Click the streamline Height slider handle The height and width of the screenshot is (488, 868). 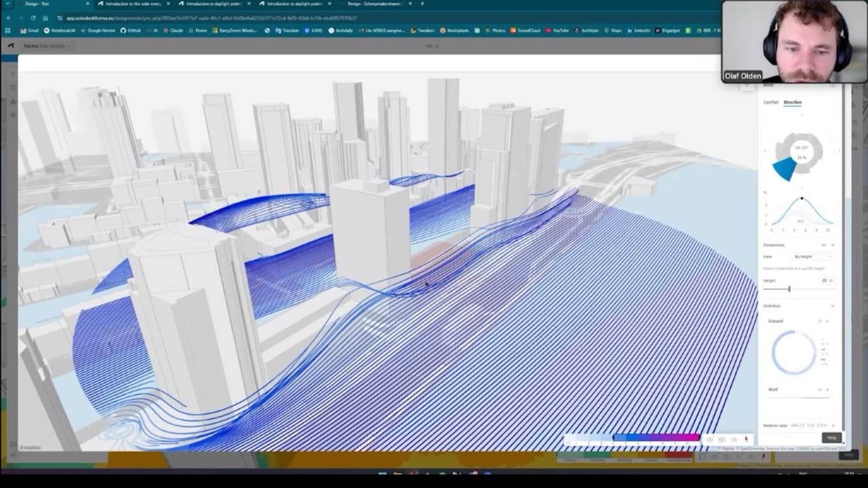click(789, 289)
